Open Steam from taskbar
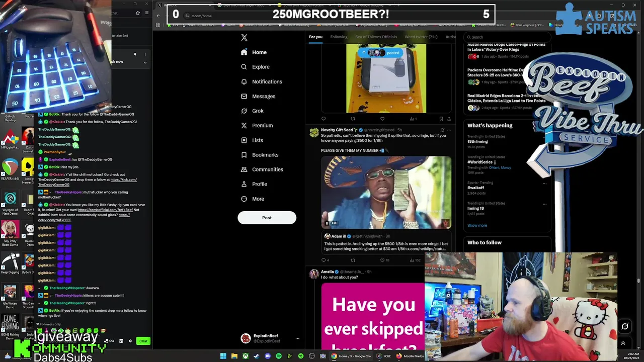This screenshot has height=362, width=644. [256, 356]
